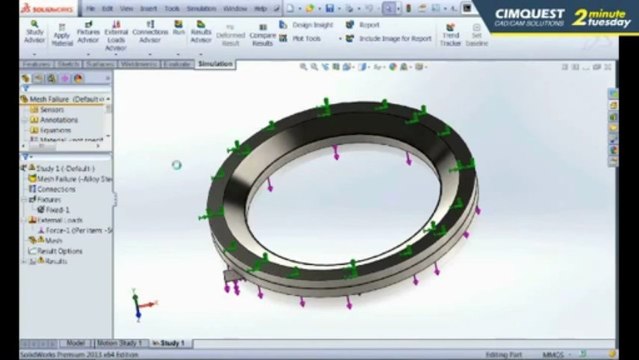The height and width of the screenshot is (360, 639).
Task: Click Edit Appearance color sphere icon
Action: tap(393, 66)
